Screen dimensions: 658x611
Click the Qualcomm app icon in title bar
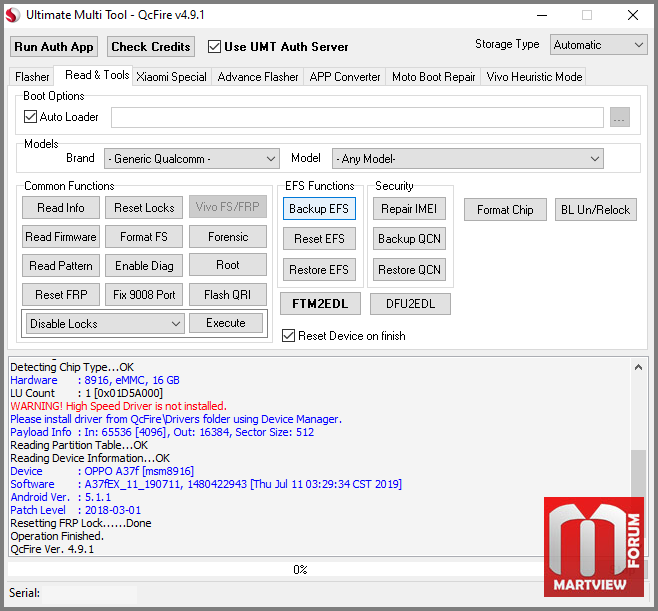(x=14, y=15)
